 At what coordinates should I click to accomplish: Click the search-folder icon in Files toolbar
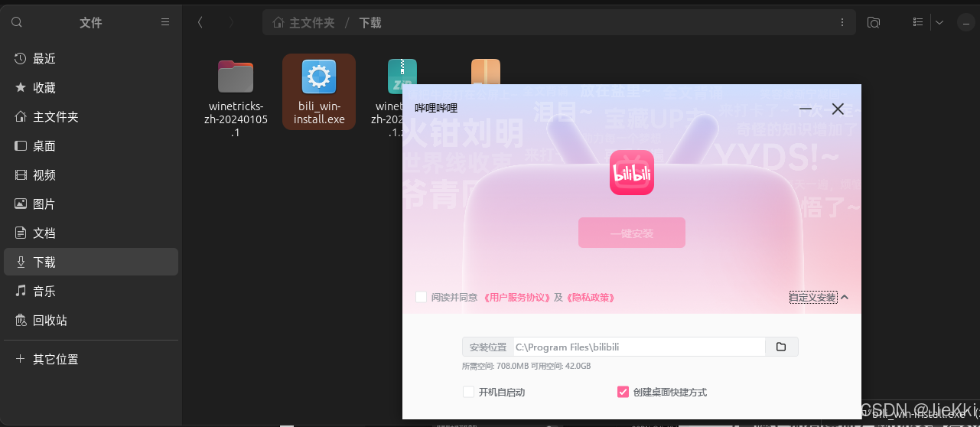[874, 23]
